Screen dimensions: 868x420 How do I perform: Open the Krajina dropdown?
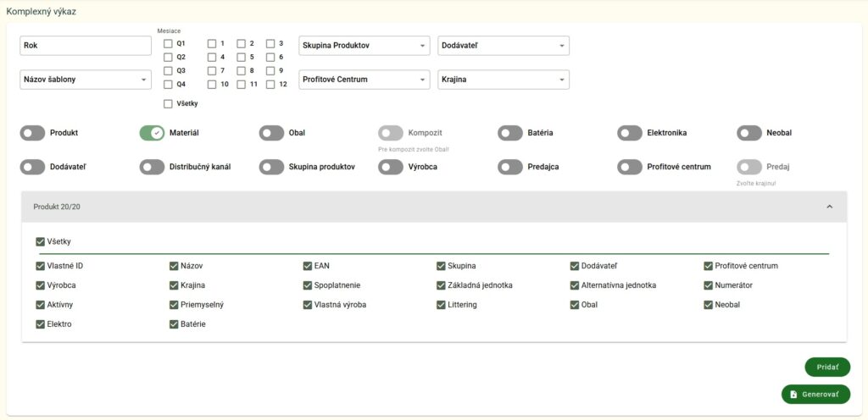click(503, 80)
